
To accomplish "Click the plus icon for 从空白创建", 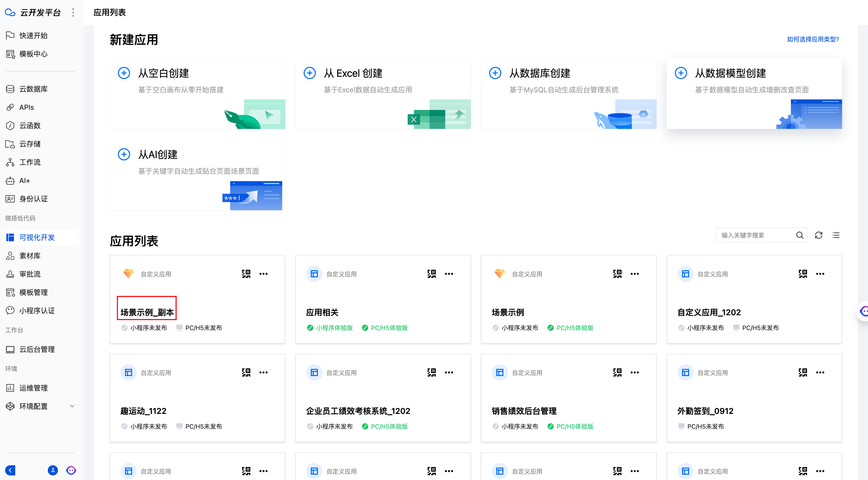I will pyautogui.click(x=124, y=73).
